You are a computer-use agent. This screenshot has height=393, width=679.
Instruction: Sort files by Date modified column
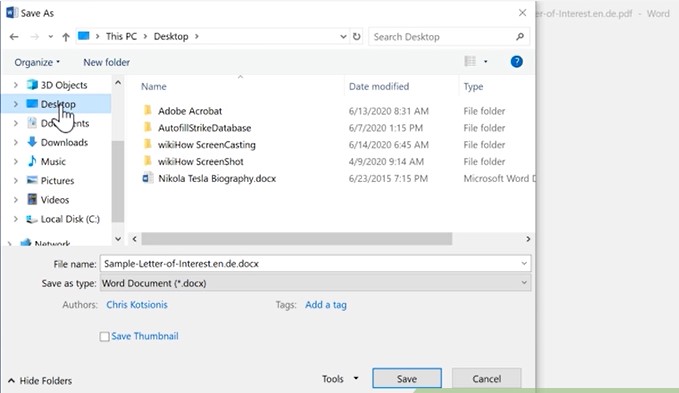click(379, 87)
